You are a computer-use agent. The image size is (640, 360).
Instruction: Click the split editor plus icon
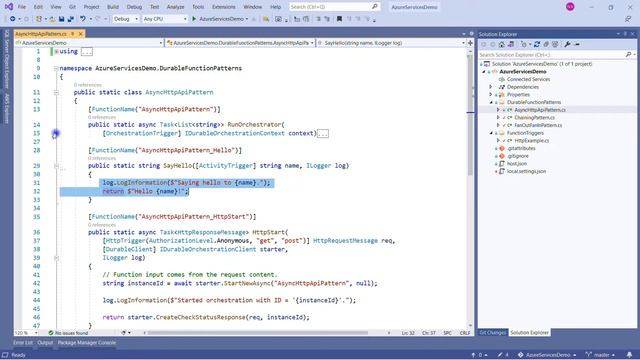(470, 42)
